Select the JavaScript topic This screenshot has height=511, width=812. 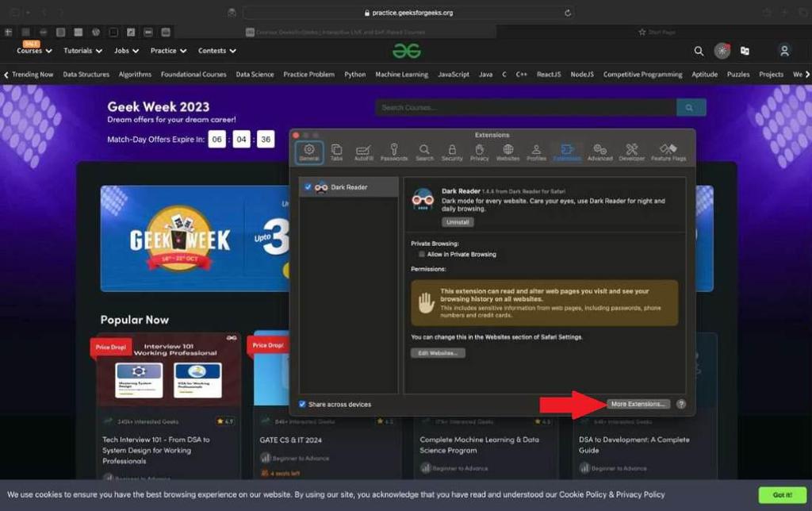click(x=453, y=75)
